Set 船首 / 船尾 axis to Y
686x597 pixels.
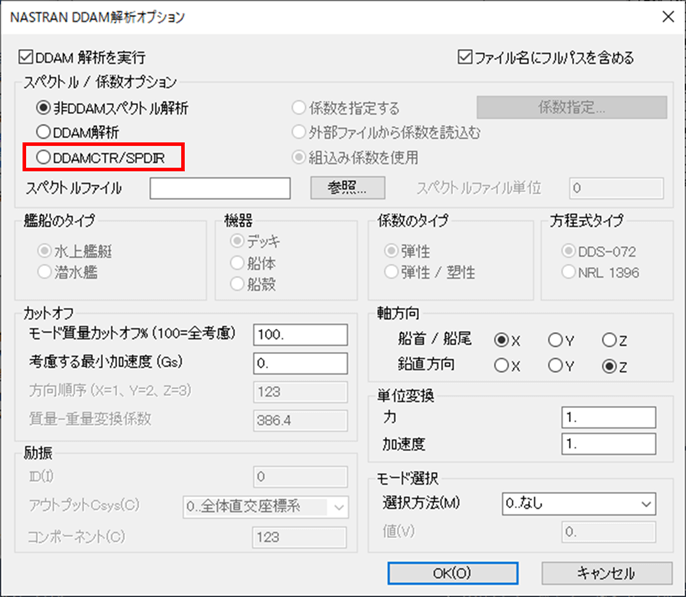tap(555, 340)
